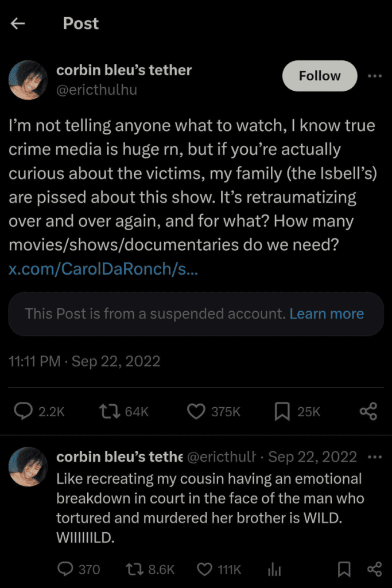Open more options on the reply post
Screen dimensions: 392x588
(x=374, y=457)
